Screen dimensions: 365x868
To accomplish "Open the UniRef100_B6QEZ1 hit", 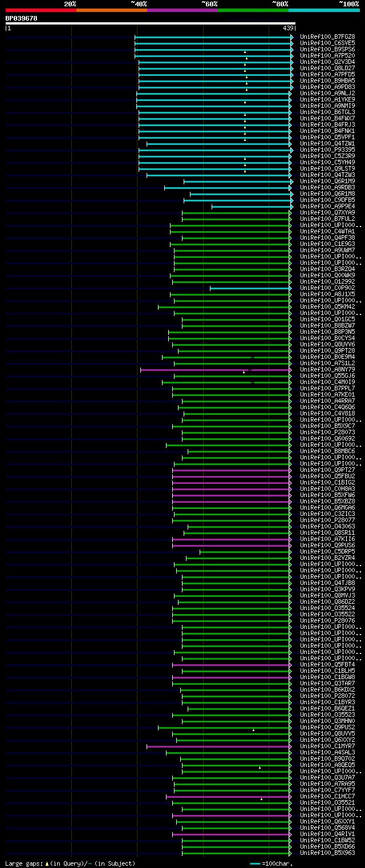I will 327,708.
